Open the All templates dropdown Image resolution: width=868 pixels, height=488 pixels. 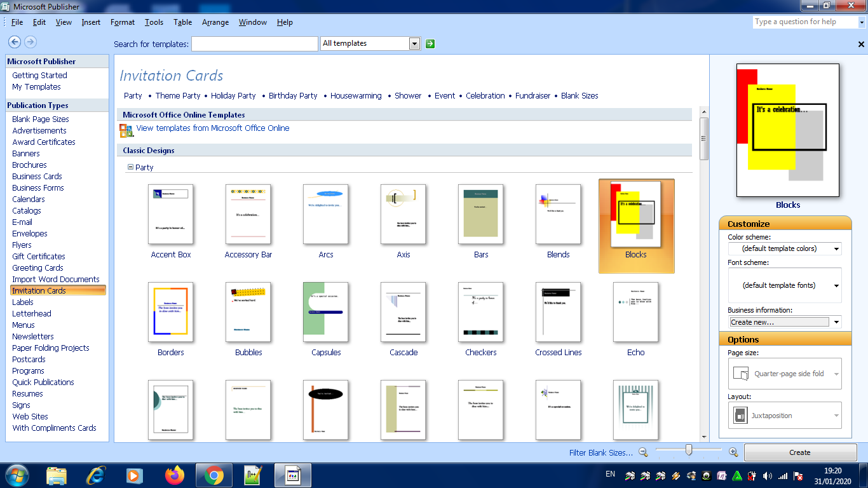(x=415, y=44)
